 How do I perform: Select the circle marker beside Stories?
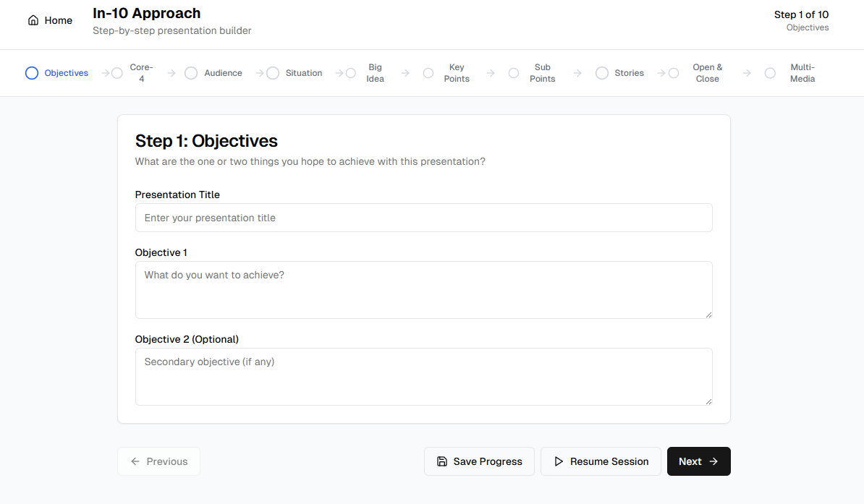(602, 73)
